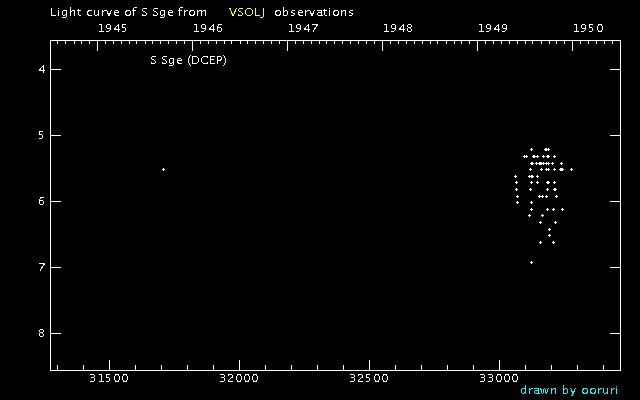
Task: Click the 'drawn by ooruri' credit text
Action: tap(569, 390)
